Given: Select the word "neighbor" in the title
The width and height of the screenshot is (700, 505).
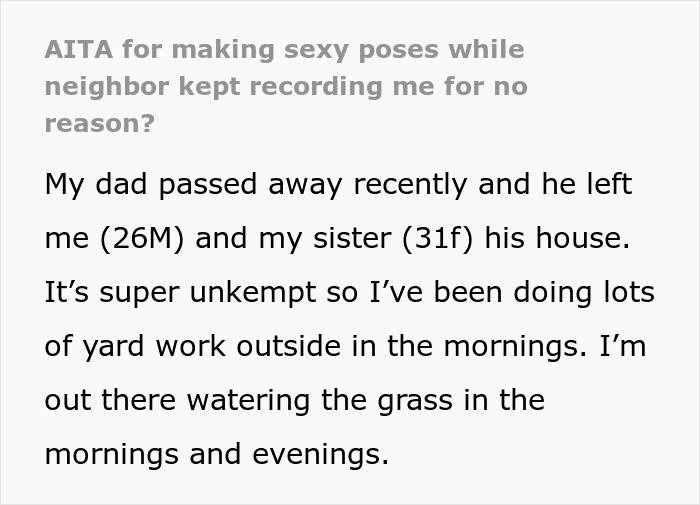Looking at the screenshot, I should [x=107, y=86].
